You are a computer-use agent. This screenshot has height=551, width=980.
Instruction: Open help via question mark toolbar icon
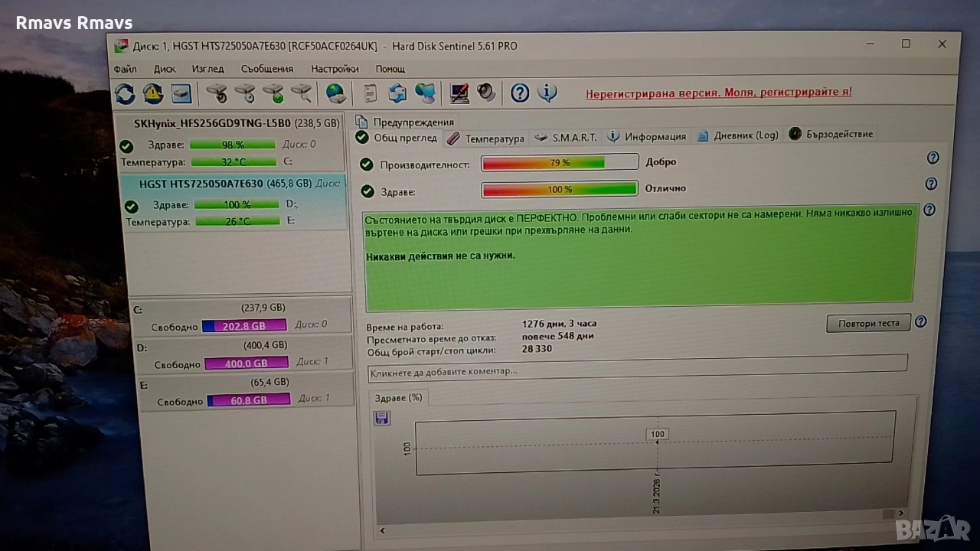(x=520, y=93)
